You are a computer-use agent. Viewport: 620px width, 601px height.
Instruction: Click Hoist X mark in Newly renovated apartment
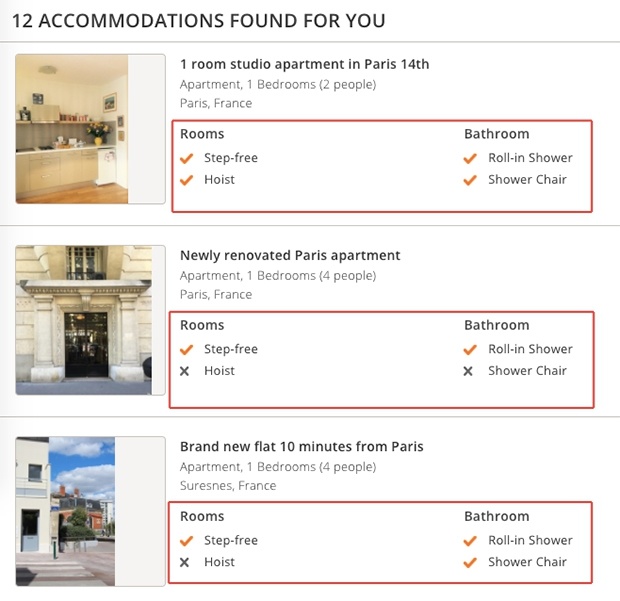click(x=184, y=371)
